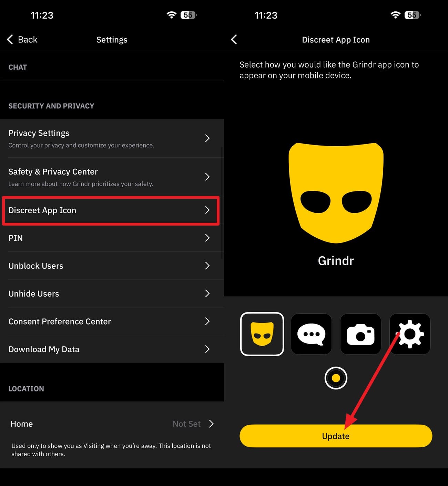This screenshot has width=448, height=486.
Task: Tap the Not Set value for Home
Action: tap(186, 424)
